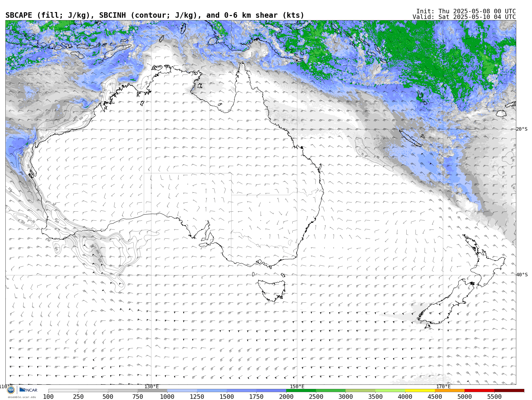Click the 1000 colorbar tick label
The width and height of the screenshot is (532, 400).
point(167,397)
